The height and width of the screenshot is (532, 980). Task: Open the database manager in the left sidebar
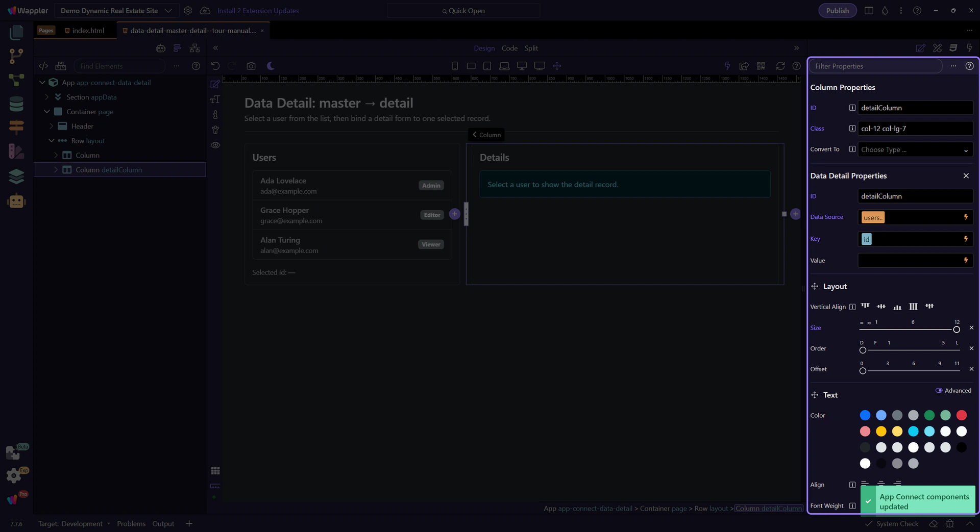16,104
